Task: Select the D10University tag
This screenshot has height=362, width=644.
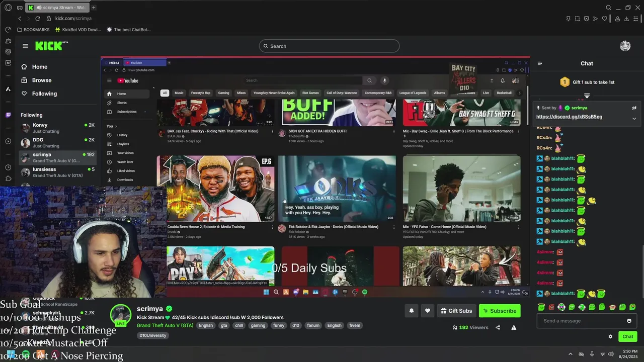Action: [x=153, y=335]
